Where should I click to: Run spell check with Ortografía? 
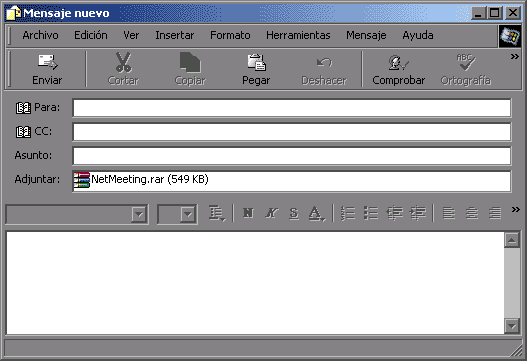tap(465, 70)
